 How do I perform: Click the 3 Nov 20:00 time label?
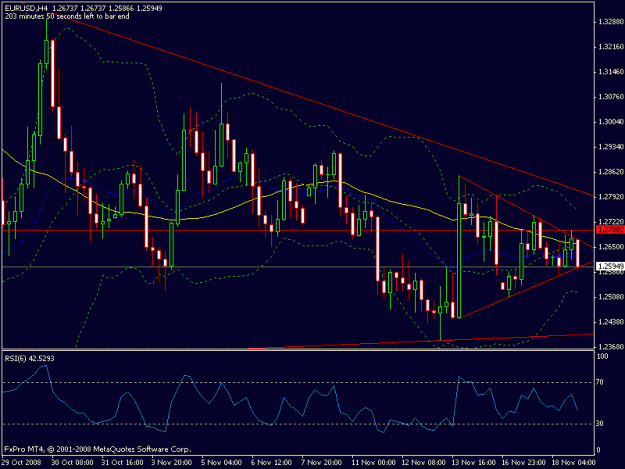click(x=172, y=463)
